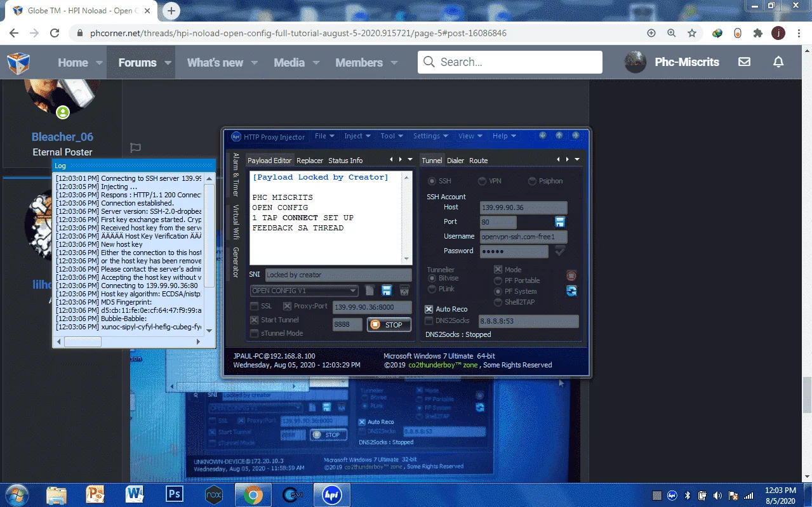Expand the Members dropdown arrow in the navbar
812x507 pixels.
click(x=394, y=63)
